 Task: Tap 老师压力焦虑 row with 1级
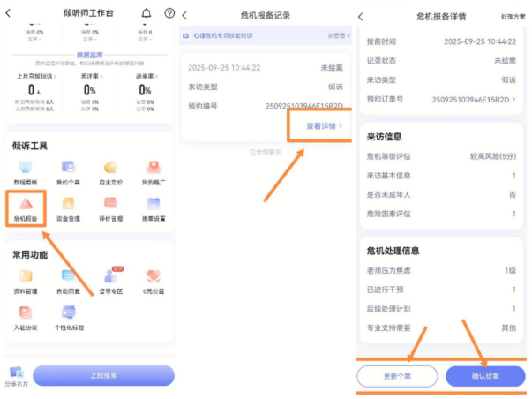click(441, 270)
